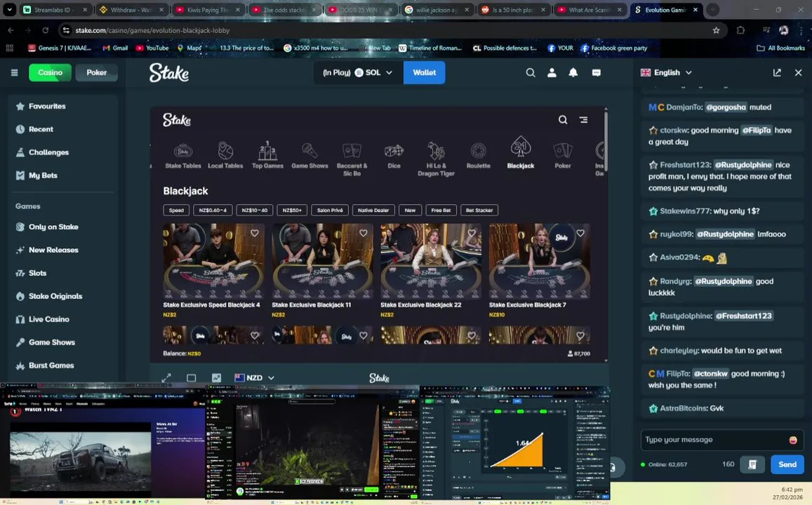Toggle the chat bubble icon in header

coord(596,72)
